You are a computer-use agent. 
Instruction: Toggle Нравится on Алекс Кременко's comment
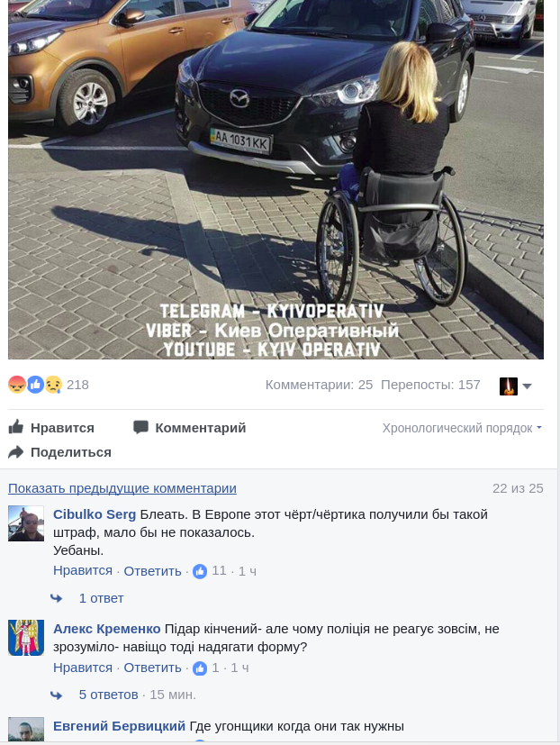coord(83,668)
